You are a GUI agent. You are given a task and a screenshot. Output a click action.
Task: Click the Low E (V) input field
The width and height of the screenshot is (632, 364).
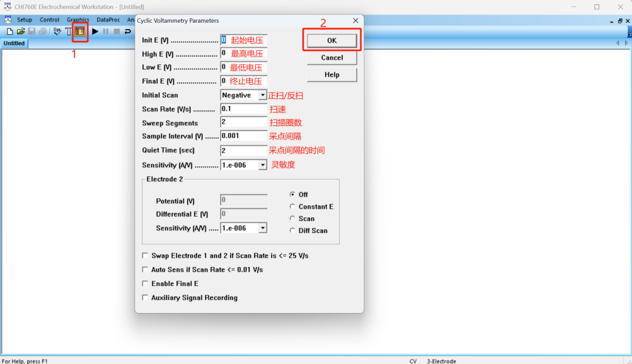pyautogui.click(x=243, y=67)
